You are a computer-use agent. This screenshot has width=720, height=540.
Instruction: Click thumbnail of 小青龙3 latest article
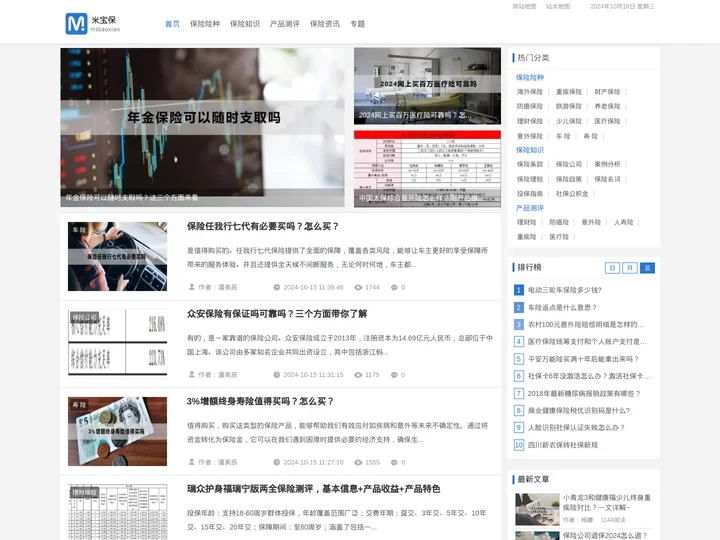(537, 509)
